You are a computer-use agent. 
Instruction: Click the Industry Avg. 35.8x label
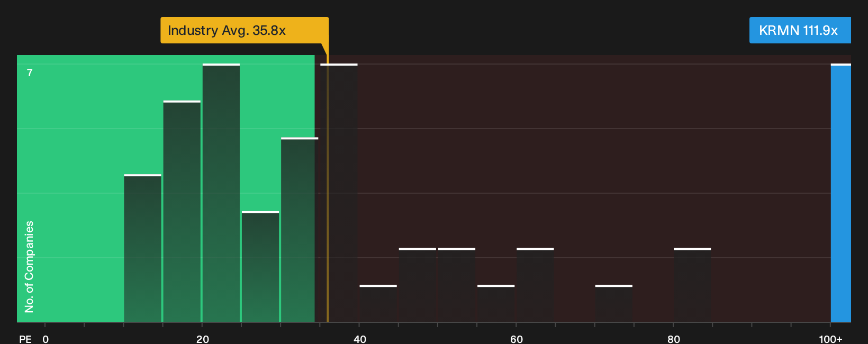tap(245, 30)
